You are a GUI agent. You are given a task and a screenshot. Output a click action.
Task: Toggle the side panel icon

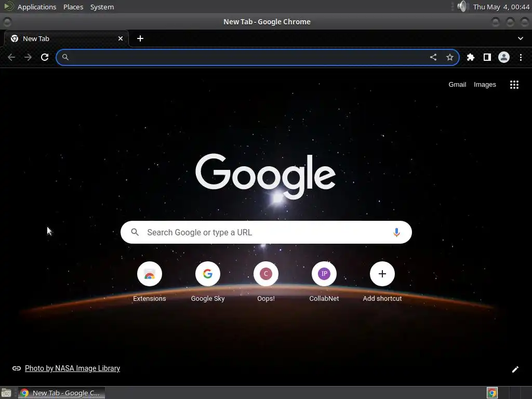click(487, 57)
